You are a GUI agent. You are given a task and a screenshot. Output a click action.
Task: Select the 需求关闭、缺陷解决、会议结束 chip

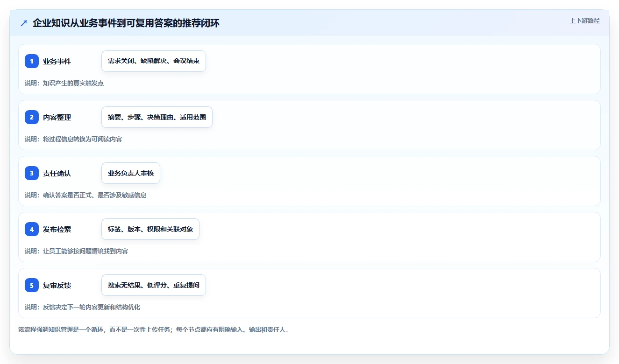(154, 61)
